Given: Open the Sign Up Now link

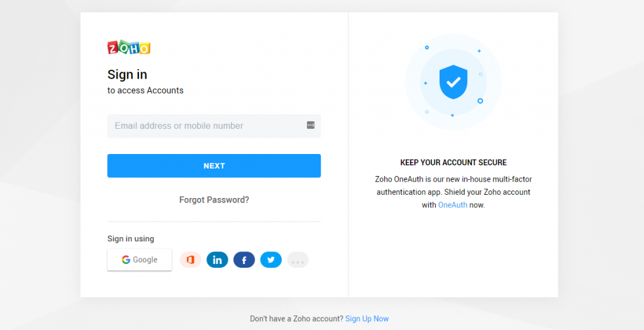Looking at the screenshot, I should (x=367, y=319).
